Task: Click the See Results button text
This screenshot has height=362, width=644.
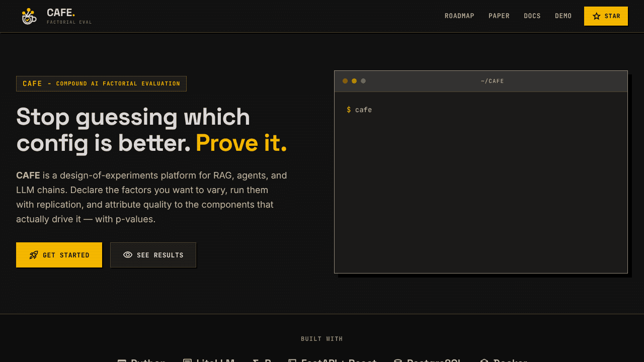Action: (x=160, y=255)
